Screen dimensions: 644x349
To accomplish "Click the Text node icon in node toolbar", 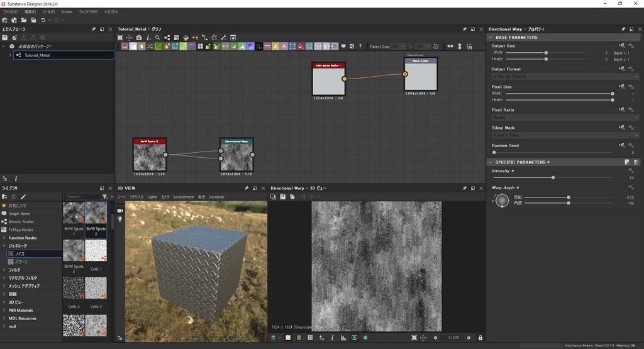I will pos(284,47).
